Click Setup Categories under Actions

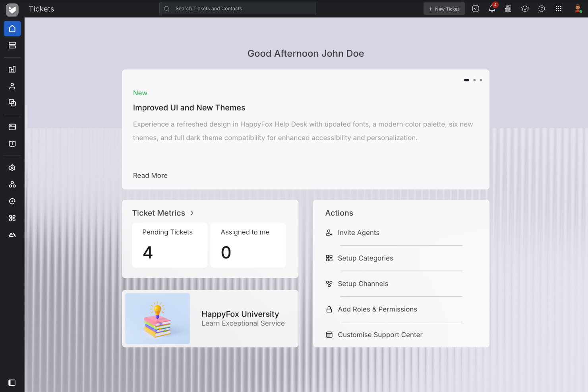coord(365,258)
